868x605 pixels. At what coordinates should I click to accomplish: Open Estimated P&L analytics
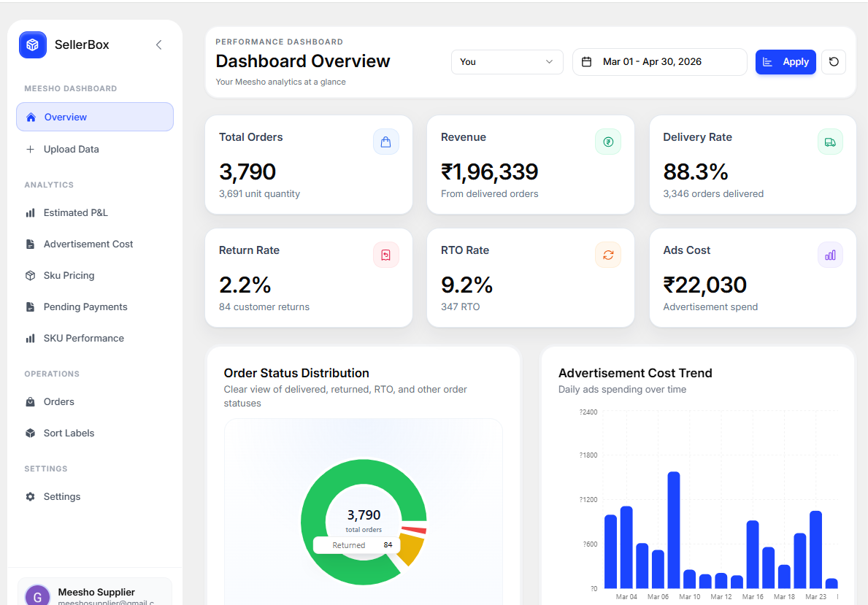pos(95,212)
